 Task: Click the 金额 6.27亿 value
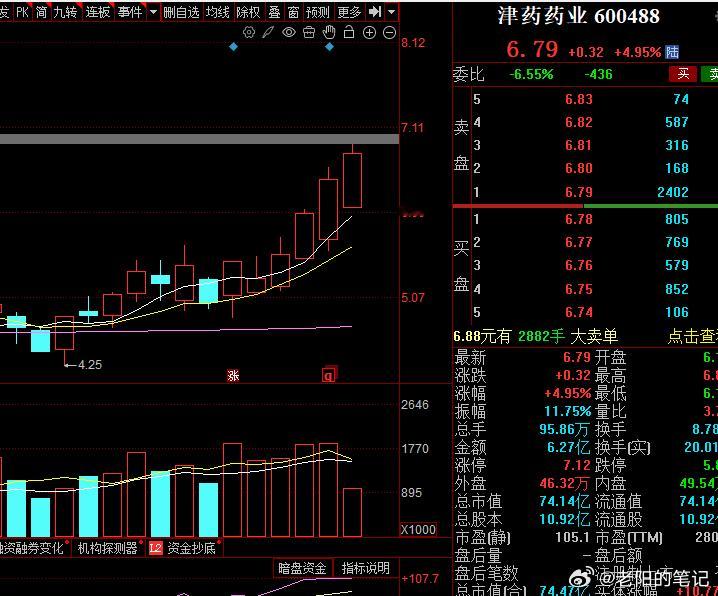569,447
